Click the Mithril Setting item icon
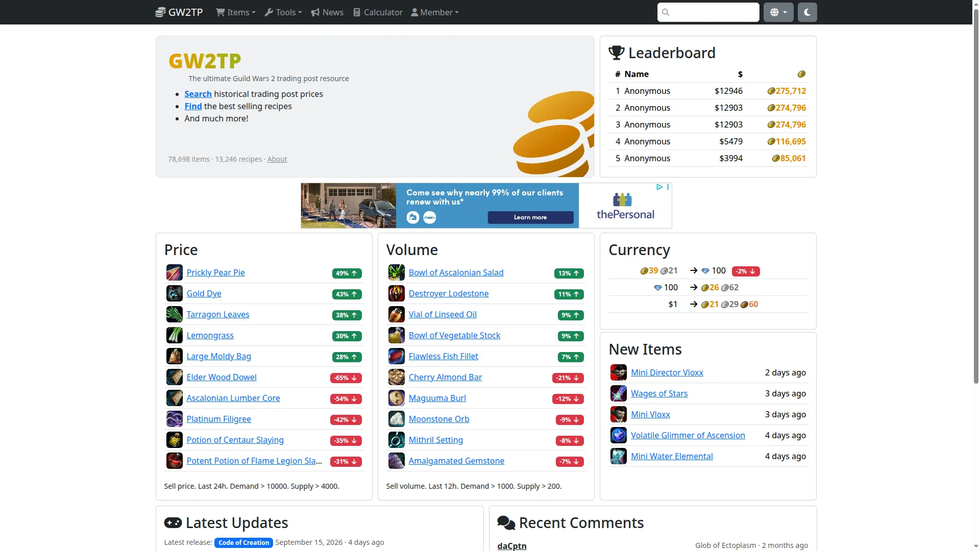 (396, 440)
